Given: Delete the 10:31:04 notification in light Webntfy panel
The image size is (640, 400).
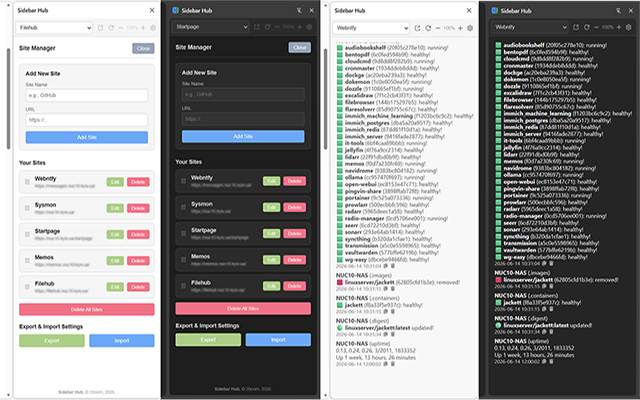Looking at the screenshot, I should pyautogui.click(x=393, y=266).
